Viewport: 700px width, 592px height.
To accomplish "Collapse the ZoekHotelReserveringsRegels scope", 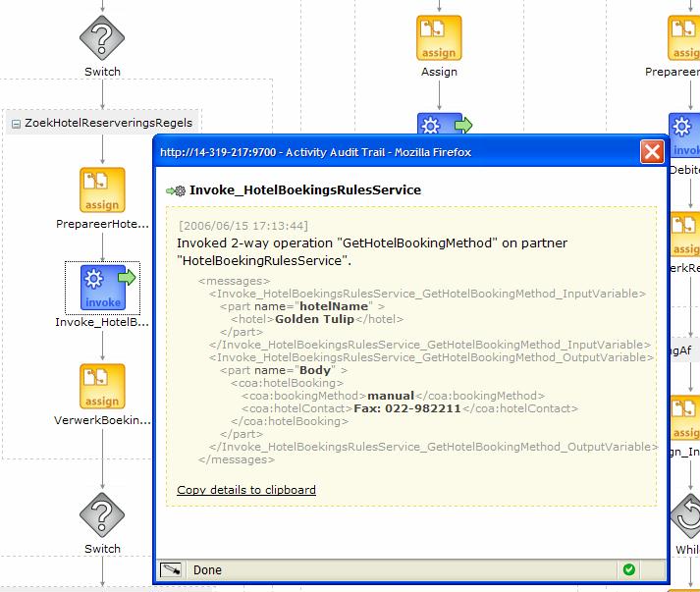I will (x=16, y=123).
